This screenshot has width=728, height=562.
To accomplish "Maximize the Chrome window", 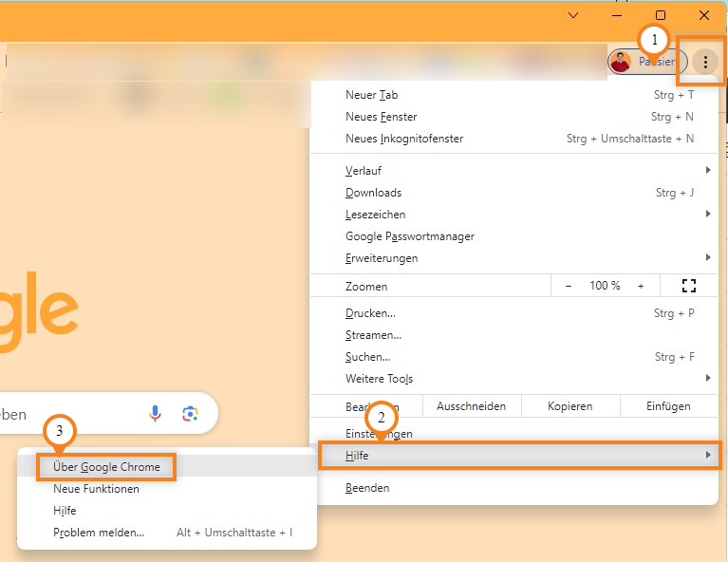I will click(x=661, y=15).
